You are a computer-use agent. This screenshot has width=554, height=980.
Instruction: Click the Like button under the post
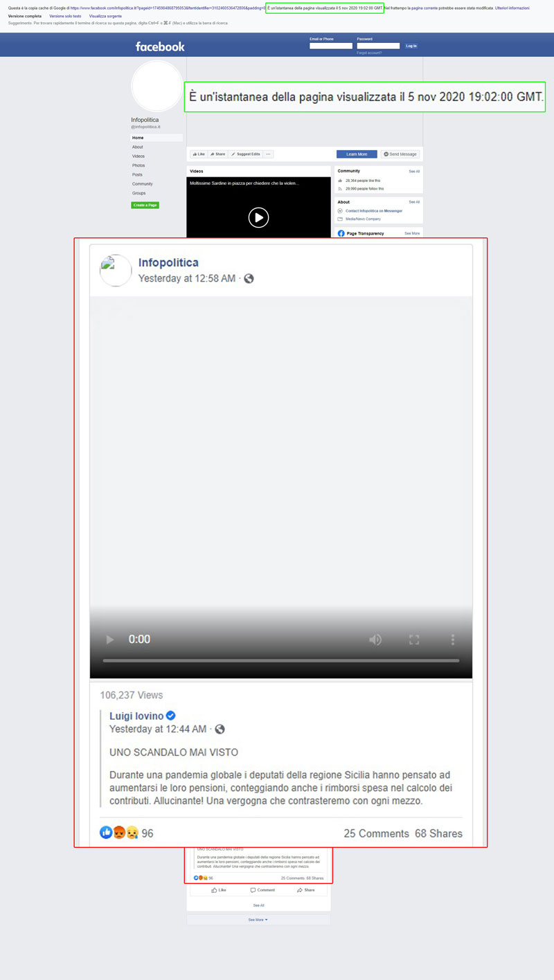[x=219, y=890]
